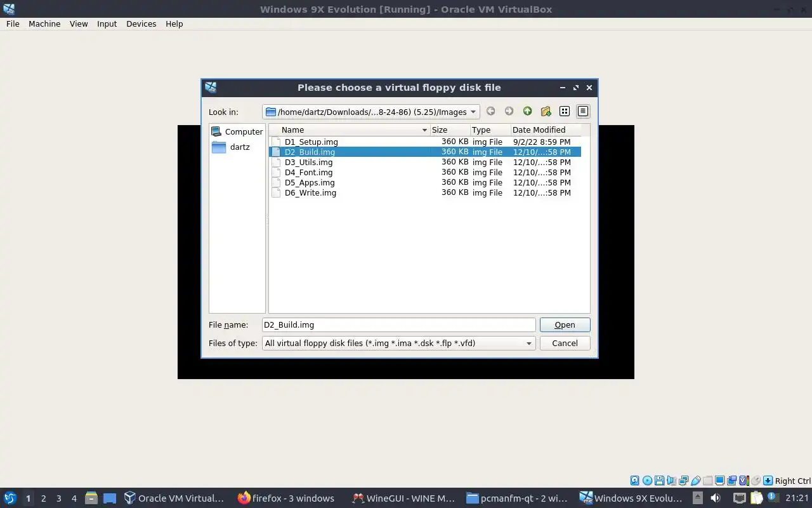This screenshot has width=812, height=508.
Task: Click the network tray icon
Action: click(x=740, y=498)
